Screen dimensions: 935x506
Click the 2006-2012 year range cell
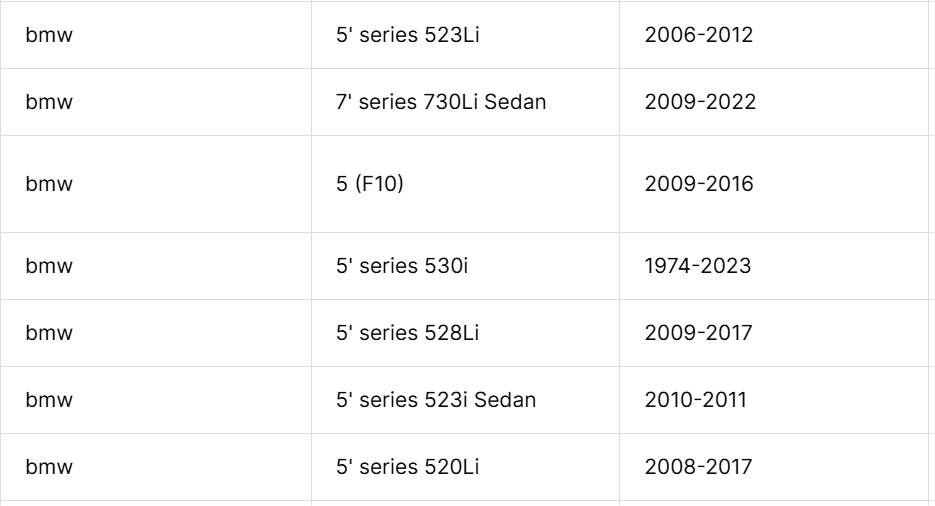774,35
